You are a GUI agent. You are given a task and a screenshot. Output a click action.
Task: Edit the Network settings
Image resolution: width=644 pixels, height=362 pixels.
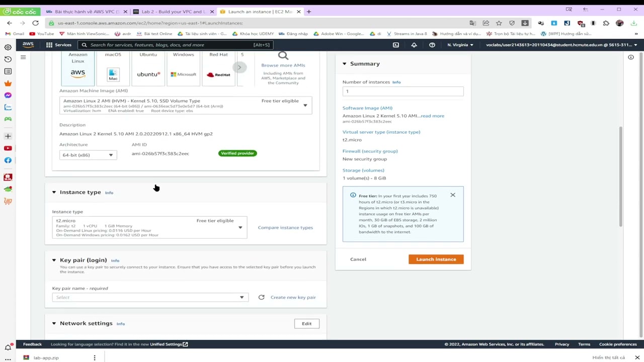click(307, 324)
